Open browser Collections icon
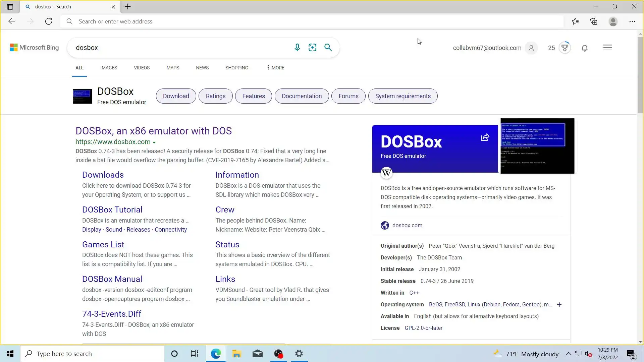The width and height of the screenshot is (644, 362). 594,21
